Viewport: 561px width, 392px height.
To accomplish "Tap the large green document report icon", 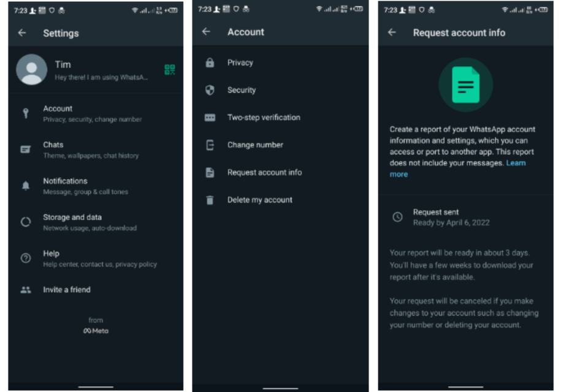I will click(x=466, y=85).
